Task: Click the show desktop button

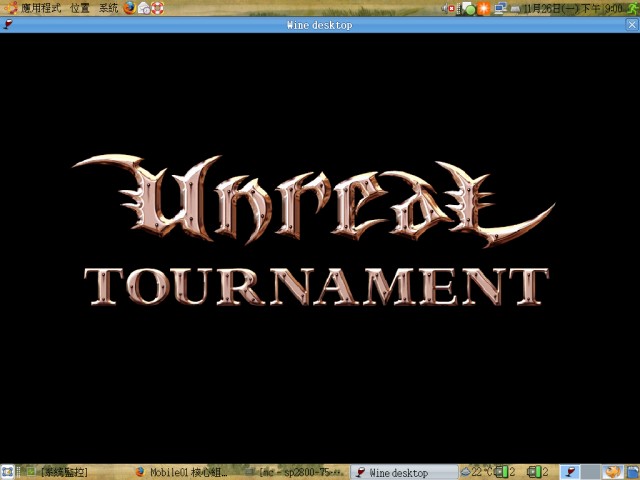Action: coord(7,472)
